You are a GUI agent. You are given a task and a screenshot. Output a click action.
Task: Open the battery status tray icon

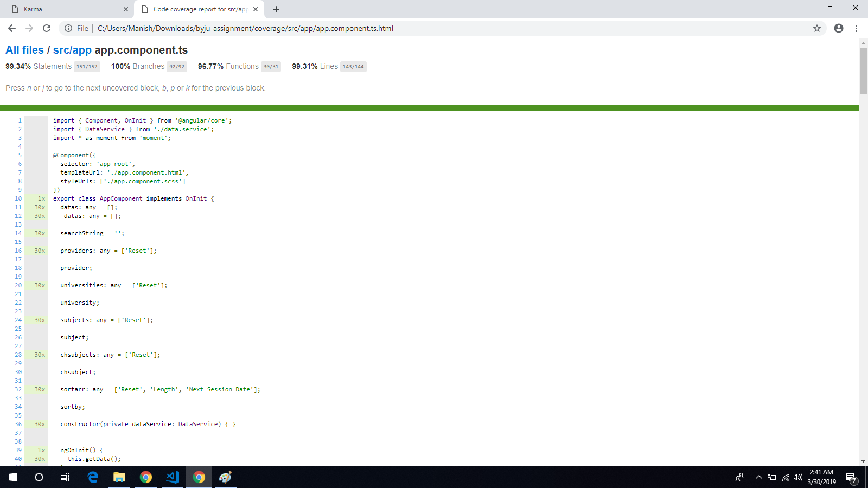[772, 477]
